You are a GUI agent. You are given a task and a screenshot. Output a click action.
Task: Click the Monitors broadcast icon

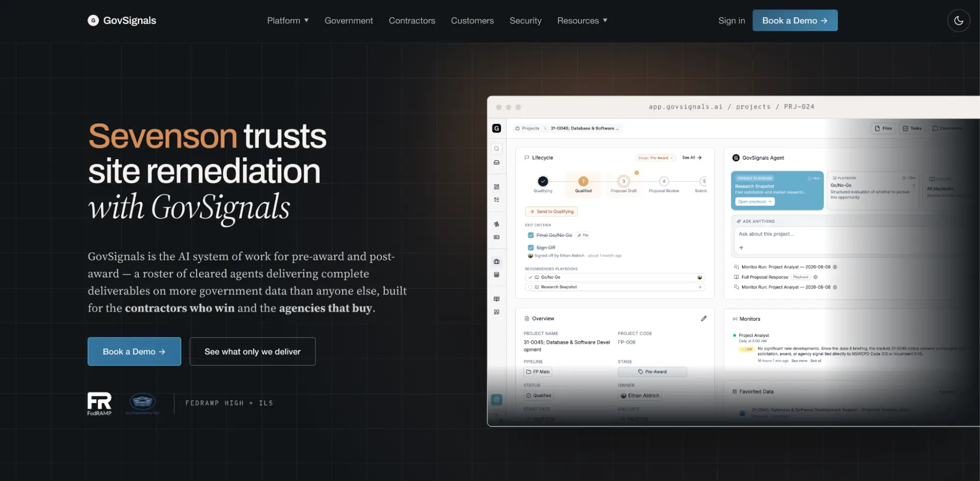[735, 319]
